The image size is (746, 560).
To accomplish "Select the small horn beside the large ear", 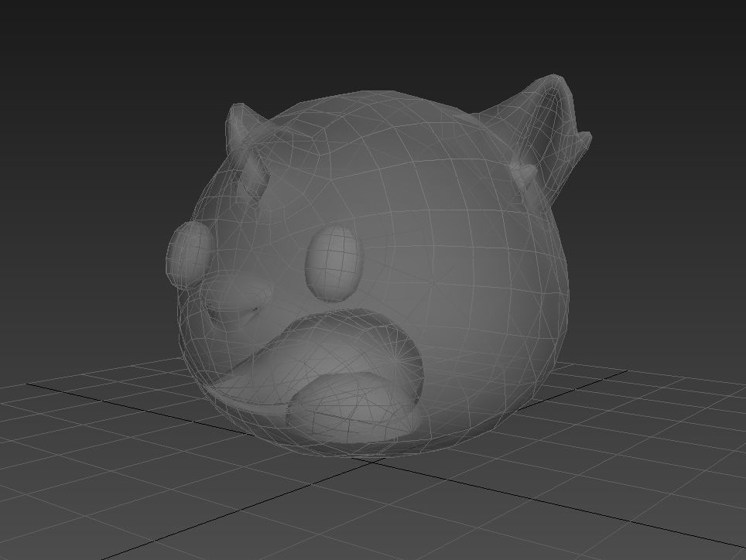I will click(524, 175).
